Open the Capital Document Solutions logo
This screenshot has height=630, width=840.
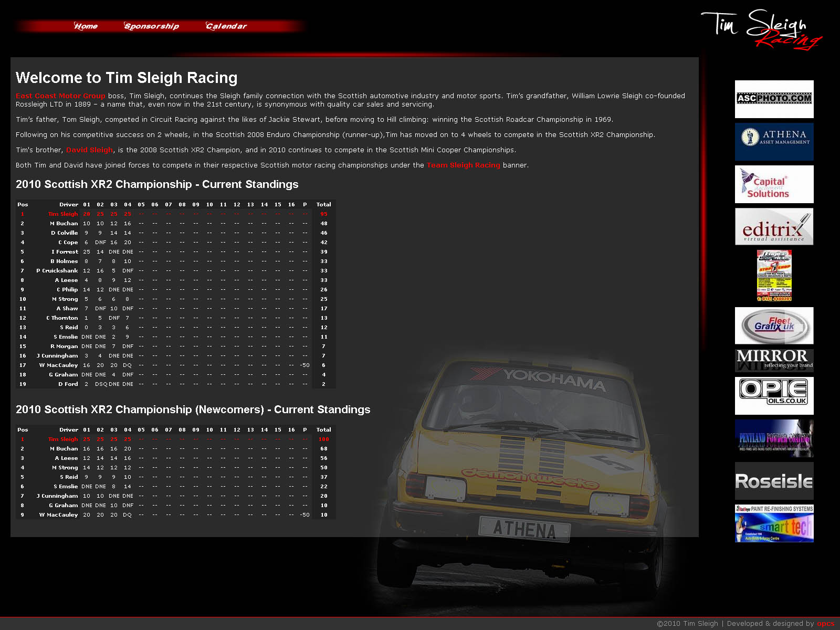[774, 184]
